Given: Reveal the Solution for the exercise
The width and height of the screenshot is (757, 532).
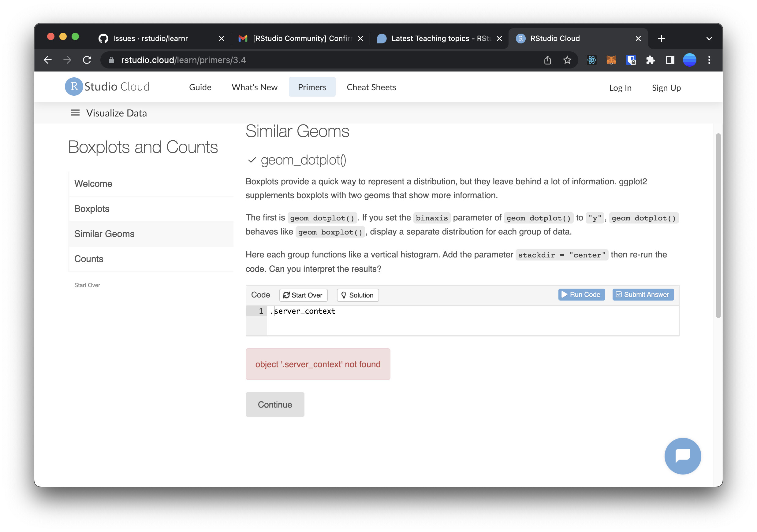Looking at the screenshot, I should pos(358,295).
